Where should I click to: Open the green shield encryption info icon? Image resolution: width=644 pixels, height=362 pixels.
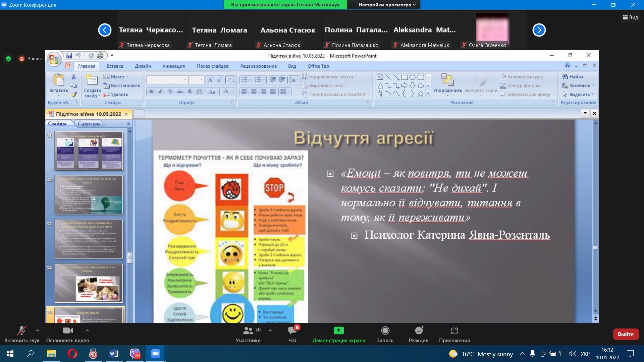(x=8, y=59)
